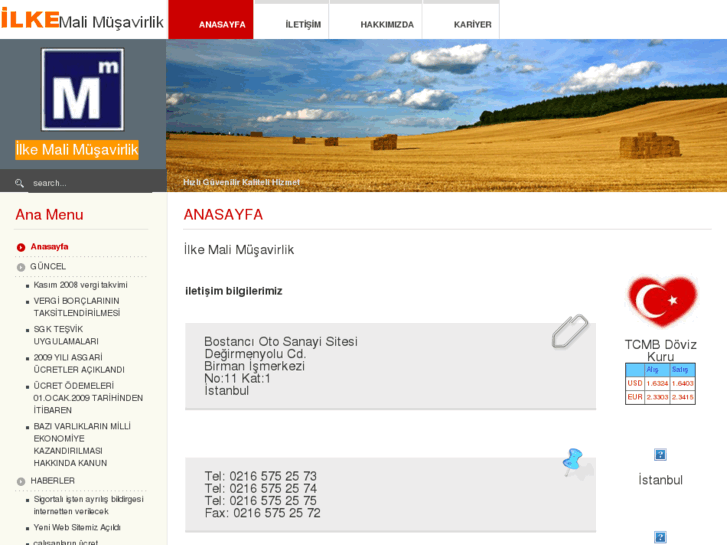Open the GÜNCEL menu section

[48, 267]
